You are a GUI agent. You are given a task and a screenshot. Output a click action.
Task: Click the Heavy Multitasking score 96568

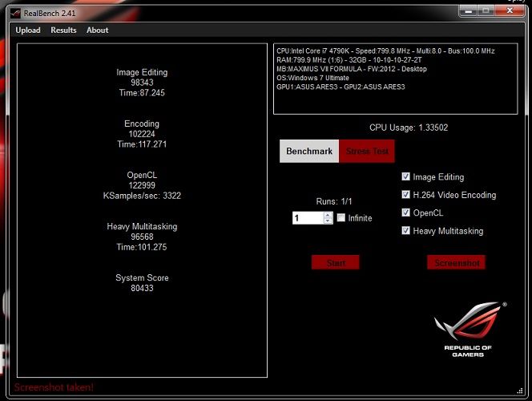click(x=142, y=237)
